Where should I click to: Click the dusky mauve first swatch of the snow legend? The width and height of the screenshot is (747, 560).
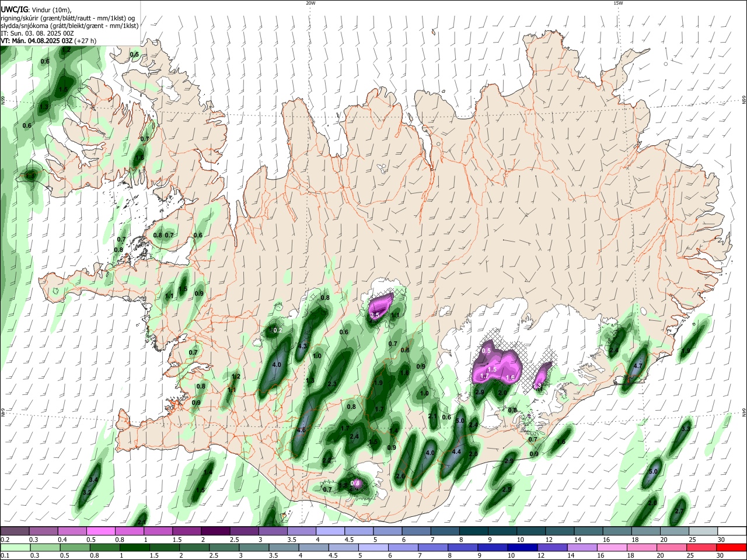tap(15, 531)
